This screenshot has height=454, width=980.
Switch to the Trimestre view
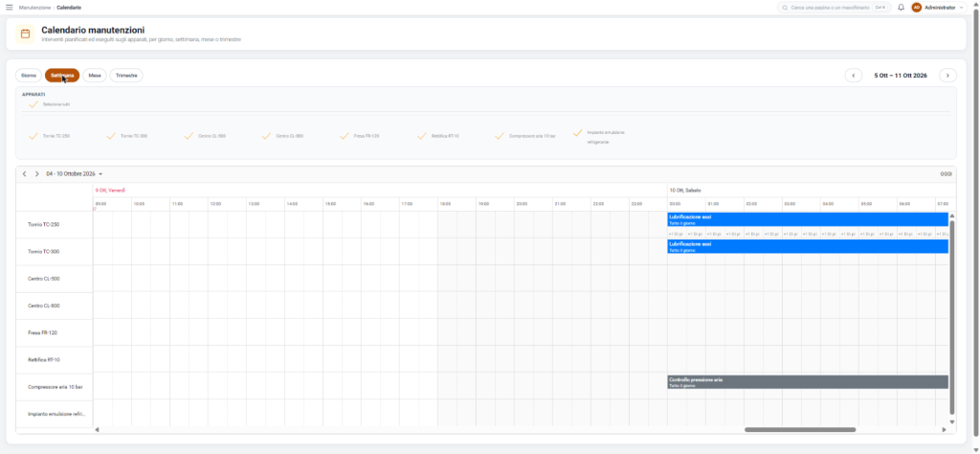pyautogui.click(x=126, y=75)
